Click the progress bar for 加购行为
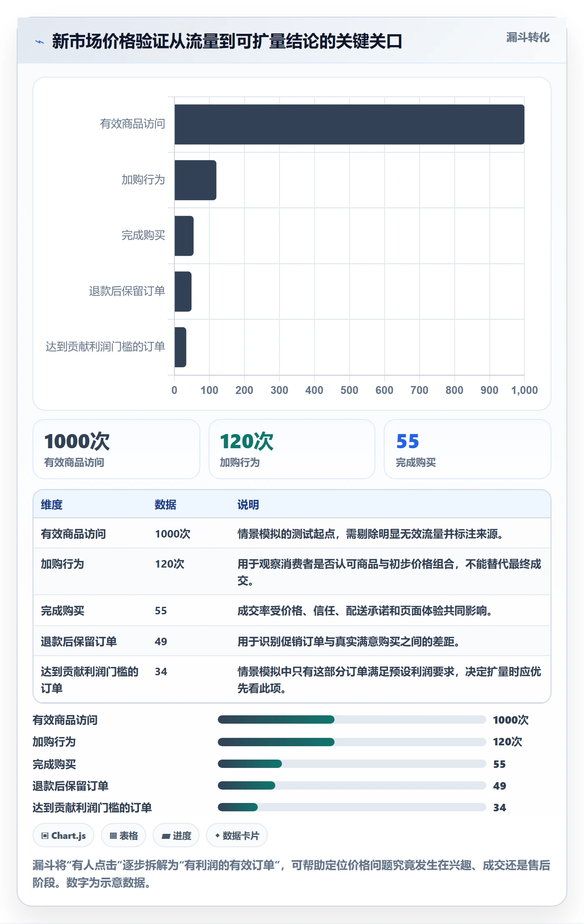The height and width of the screenshot is (924, 584). coord(352,742)
